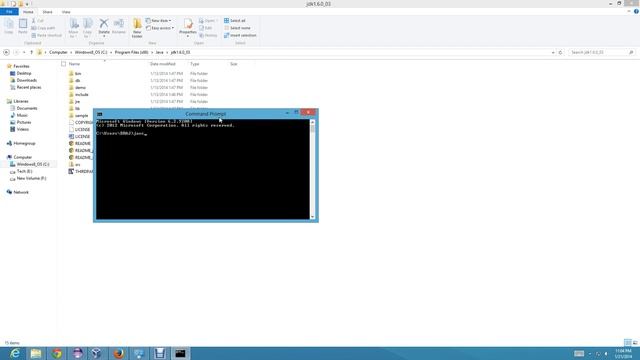This screenshot has height=360, width=640.
Task: Open the Easy access dropdown
Action: pos(160,28)
